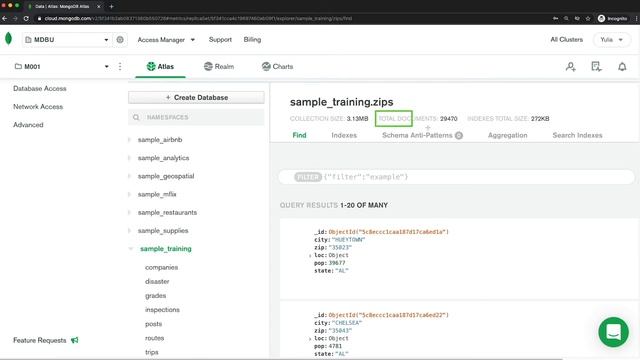The image size is (640, 360).
Task: Click the invite user icon
Action: tap(571, 67)
